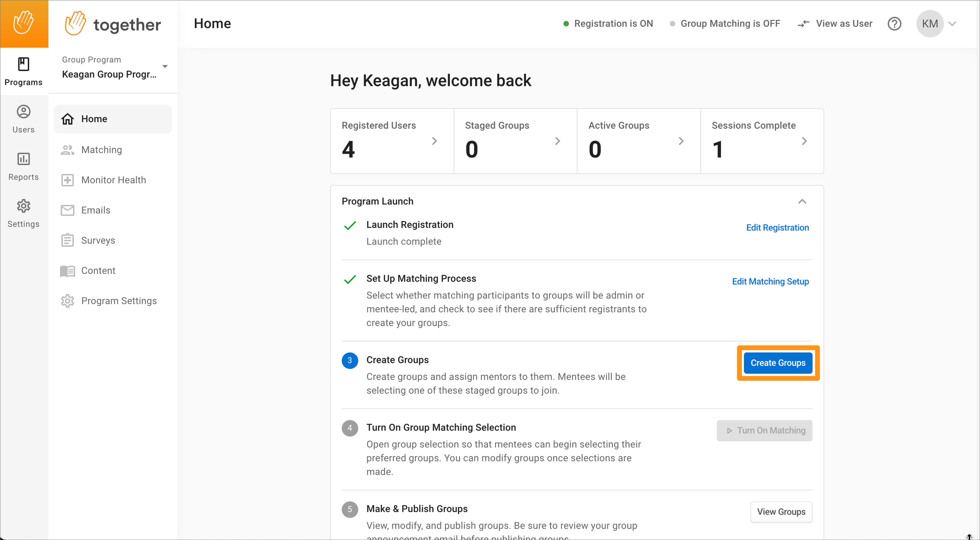Open the Content menu item
Image resolution: width=980 pixels, height=540 pixels.
pos(113,270)
